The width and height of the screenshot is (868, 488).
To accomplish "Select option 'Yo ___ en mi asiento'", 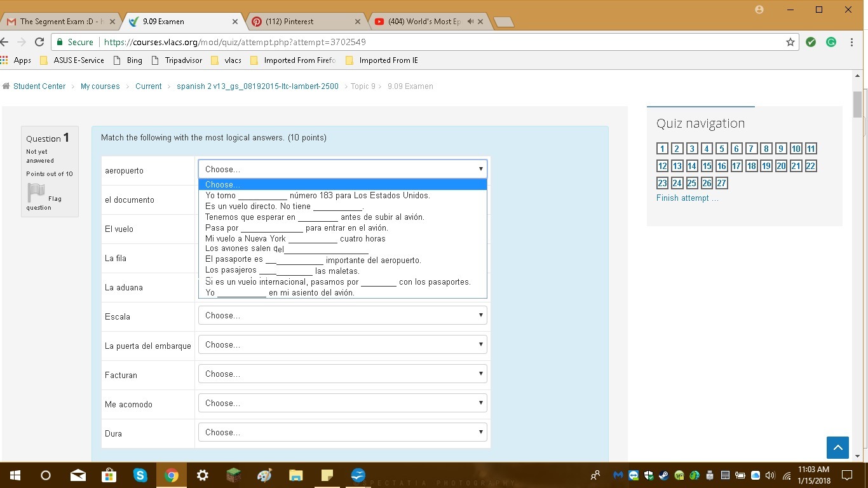I will [x=342, y=292].
